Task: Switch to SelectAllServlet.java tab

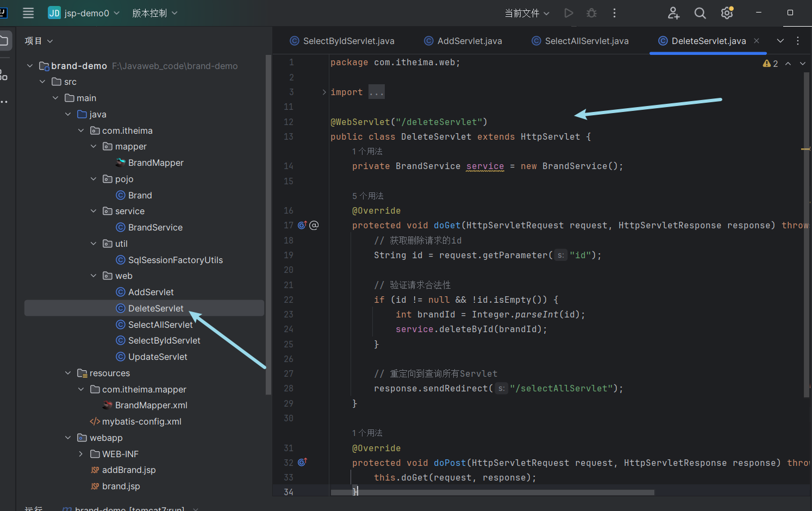Action: [580, 41]
